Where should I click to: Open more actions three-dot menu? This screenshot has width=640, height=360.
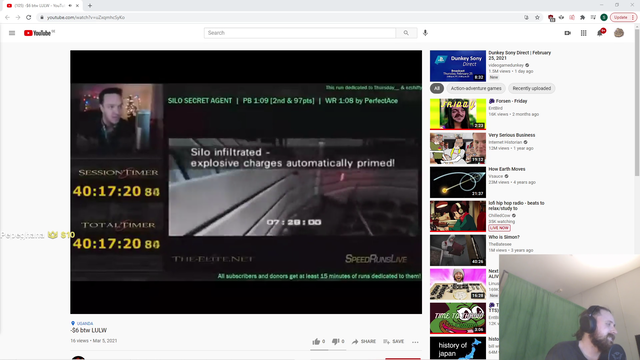(x=415, y=342)
